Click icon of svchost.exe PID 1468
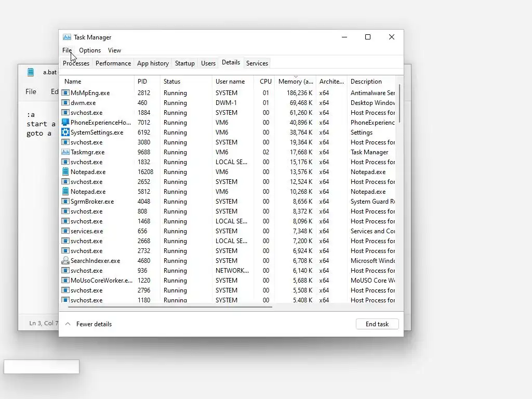This screenshot has height=399, width=532. coord(65,221)
